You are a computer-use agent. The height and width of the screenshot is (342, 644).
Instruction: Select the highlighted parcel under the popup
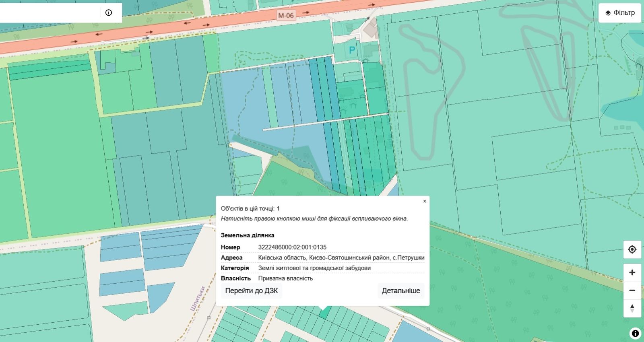[324, 312]
